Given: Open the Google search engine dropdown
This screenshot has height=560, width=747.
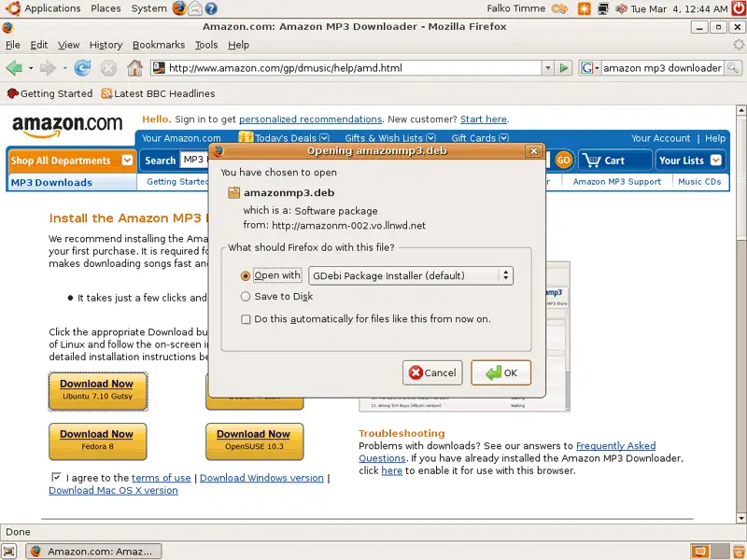Looking at the screenshot, I should click(x=589, y=68).
